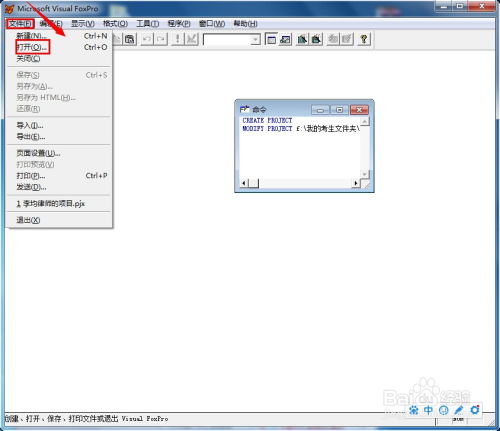
Task: Click the Paste toolbar icon
Action: coord(129,39)
